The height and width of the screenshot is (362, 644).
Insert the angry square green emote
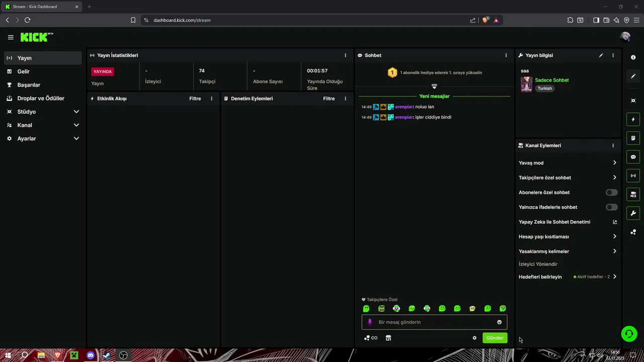pyautogui.click(x=381, y=309)
